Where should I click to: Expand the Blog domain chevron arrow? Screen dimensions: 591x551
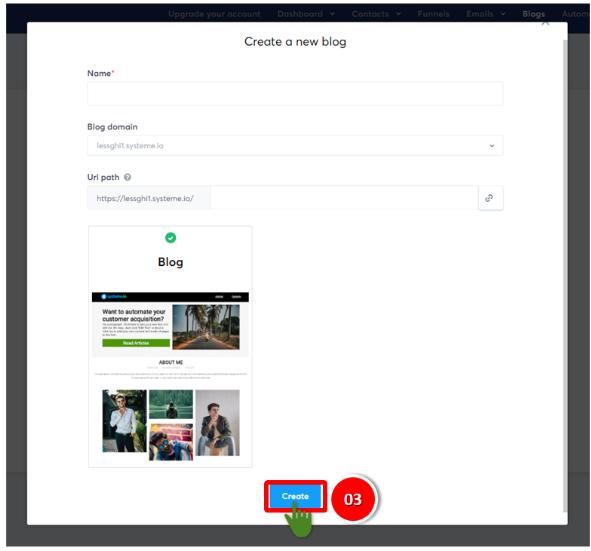[x=491, y=145]
